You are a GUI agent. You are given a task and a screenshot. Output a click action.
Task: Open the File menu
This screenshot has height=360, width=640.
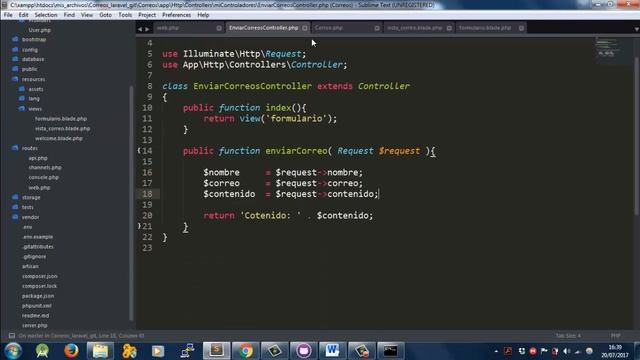pos(8,15)
